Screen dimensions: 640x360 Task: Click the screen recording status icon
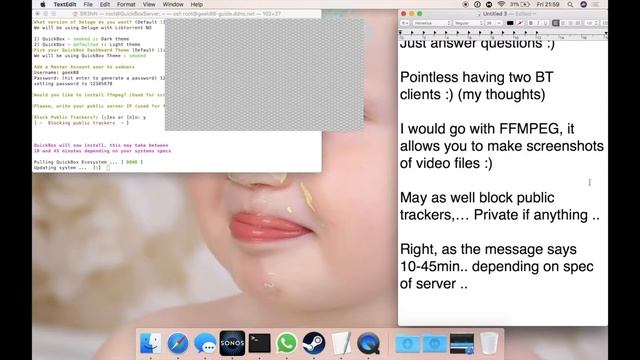[466, 4]
